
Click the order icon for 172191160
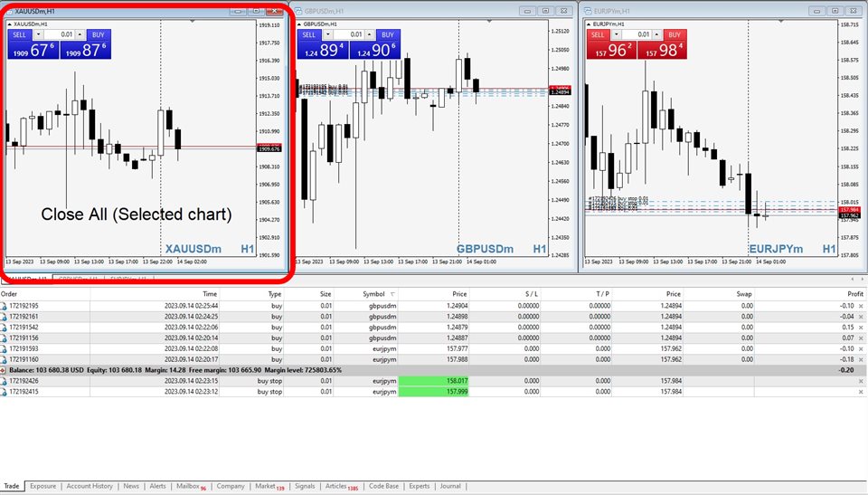click(x=4, y=359)
